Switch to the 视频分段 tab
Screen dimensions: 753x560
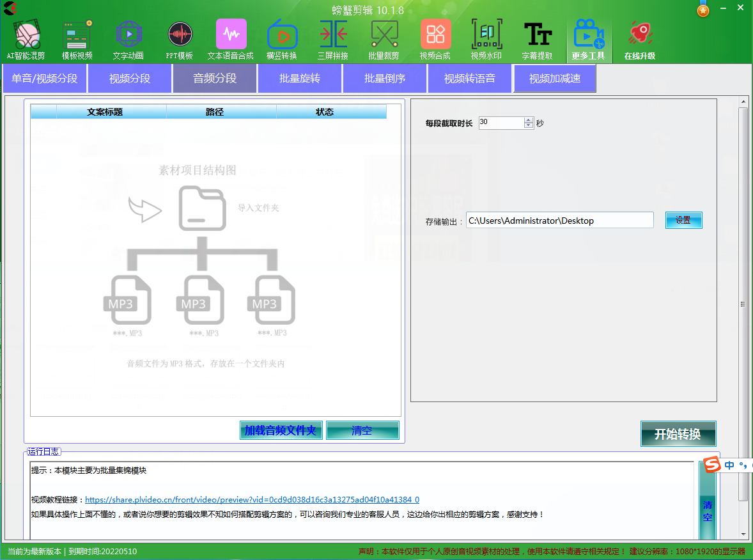click(130, 78)
